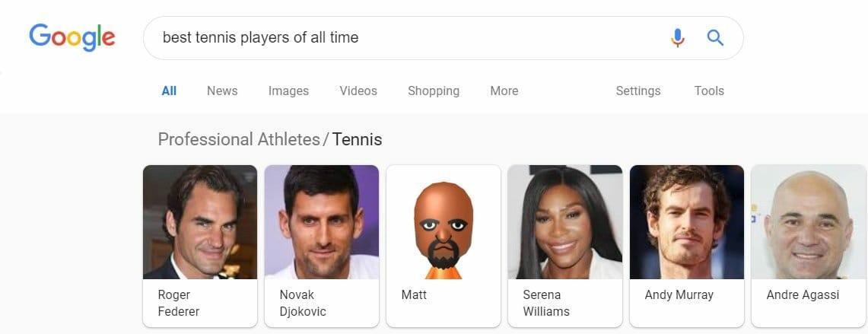Open the search Tools options
This screenshot has height=334, width=868.
(x=709, y=91)
